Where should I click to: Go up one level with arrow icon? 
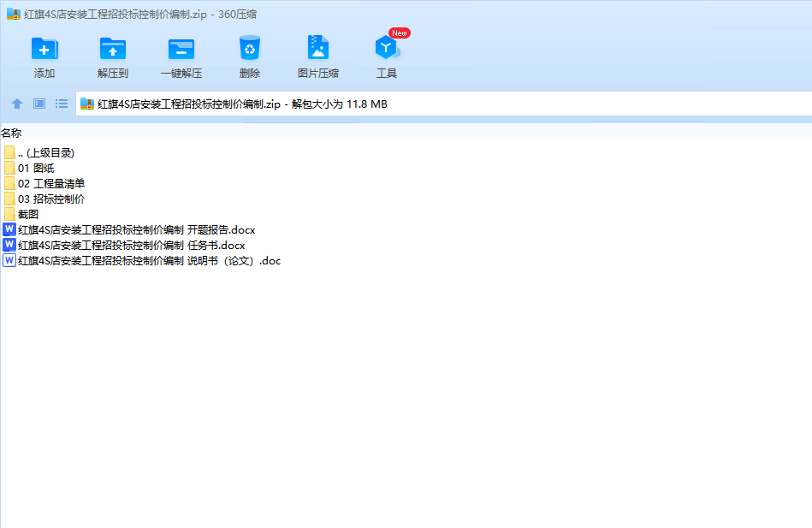(x=16, y=104)
